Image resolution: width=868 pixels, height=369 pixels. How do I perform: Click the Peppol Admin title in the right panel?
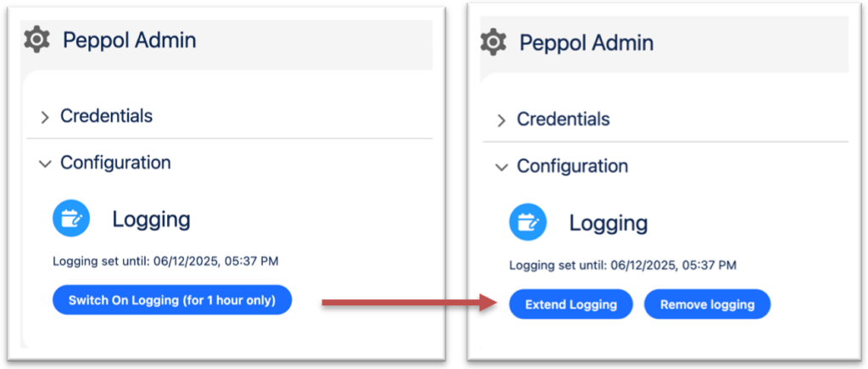coord(587,42)
